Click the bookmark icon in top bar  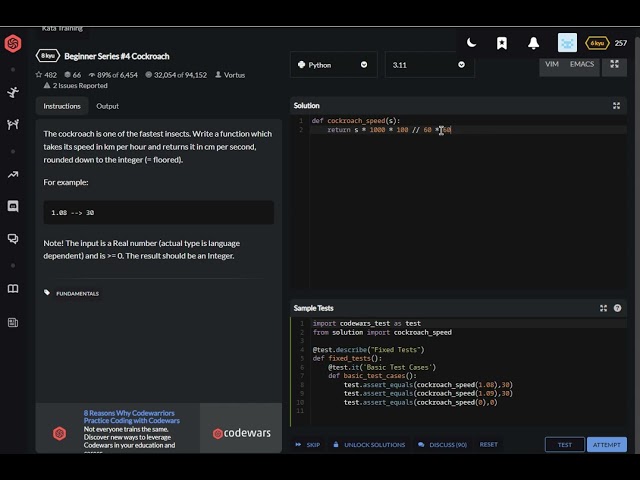(502, 43)
